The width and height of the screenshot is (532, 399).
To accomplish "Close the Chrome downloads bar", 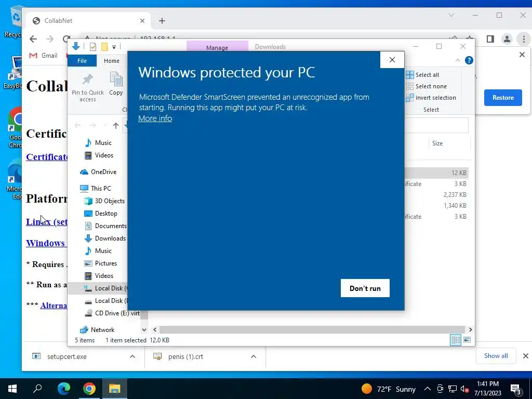I will pyautogui.click(x=526, y=356).
